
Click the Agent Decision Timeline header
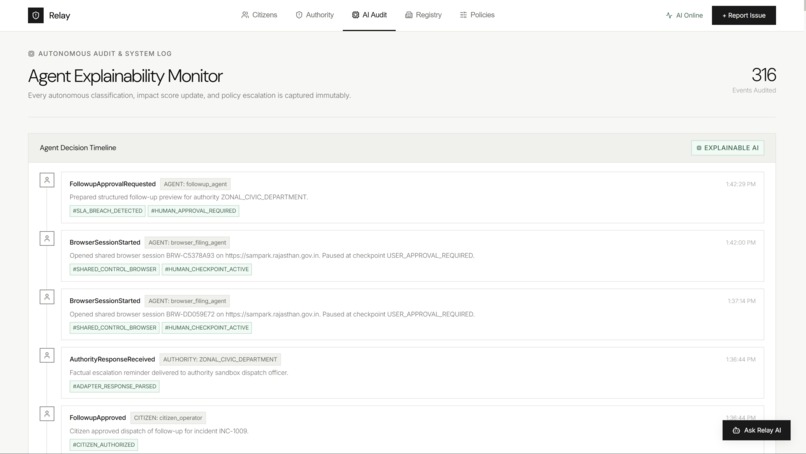78,148
